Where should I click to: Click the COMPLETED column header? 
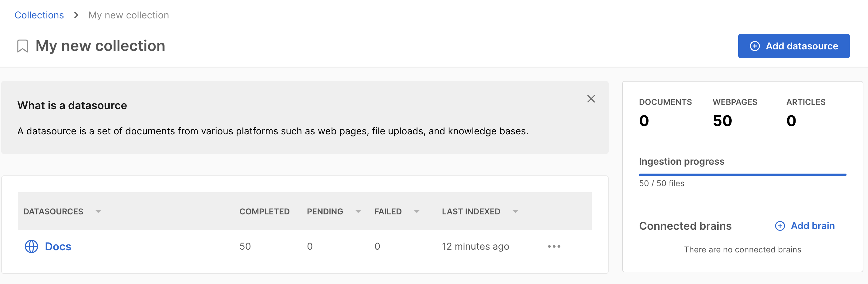click(x=264, y=212)
